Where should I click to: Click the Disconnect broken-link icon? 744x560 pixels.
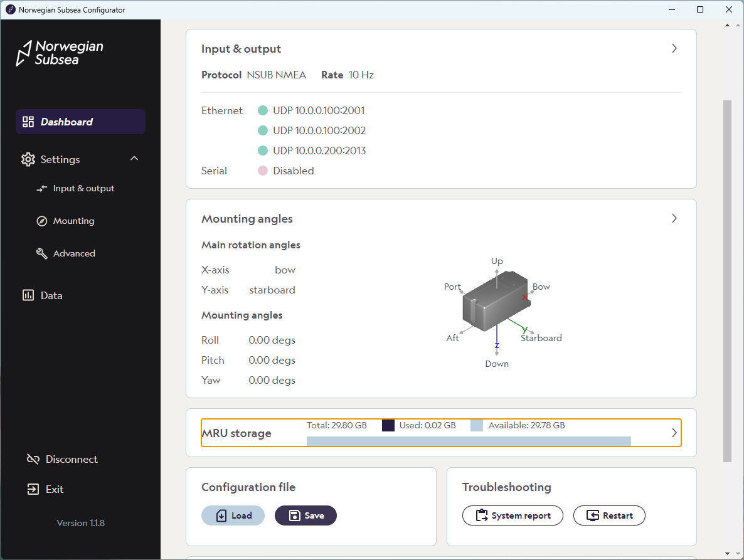click(33, 459)
